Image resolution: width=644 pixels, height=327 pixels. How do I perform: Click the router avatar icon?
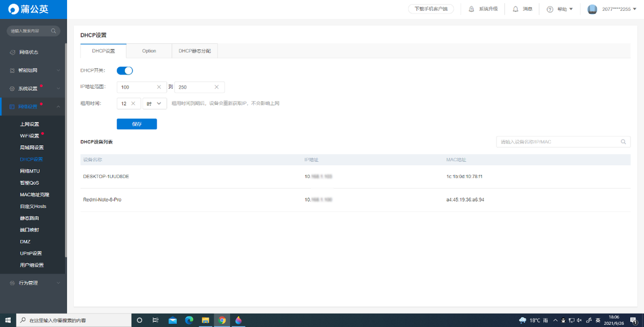point(592,9)
